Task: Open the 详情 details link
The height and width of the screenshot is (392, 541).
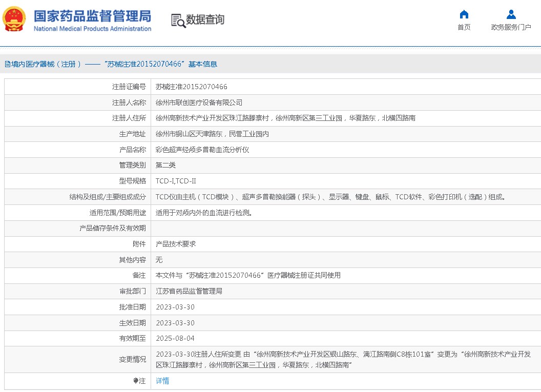Action: click(x=162, y=381)
